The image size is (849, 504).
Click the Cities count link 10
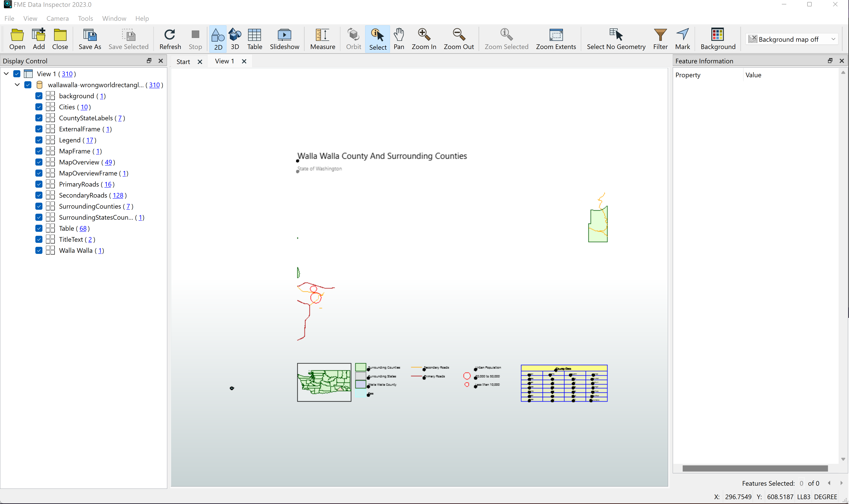(x=84, y=107)
